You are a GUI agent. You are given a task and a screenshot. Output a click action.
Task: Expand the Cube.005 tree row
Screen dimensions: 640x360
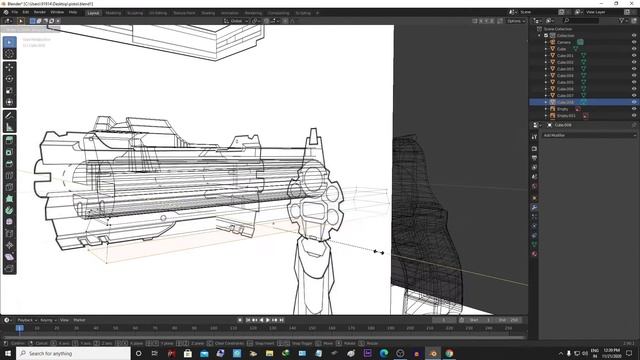point(546,82)
